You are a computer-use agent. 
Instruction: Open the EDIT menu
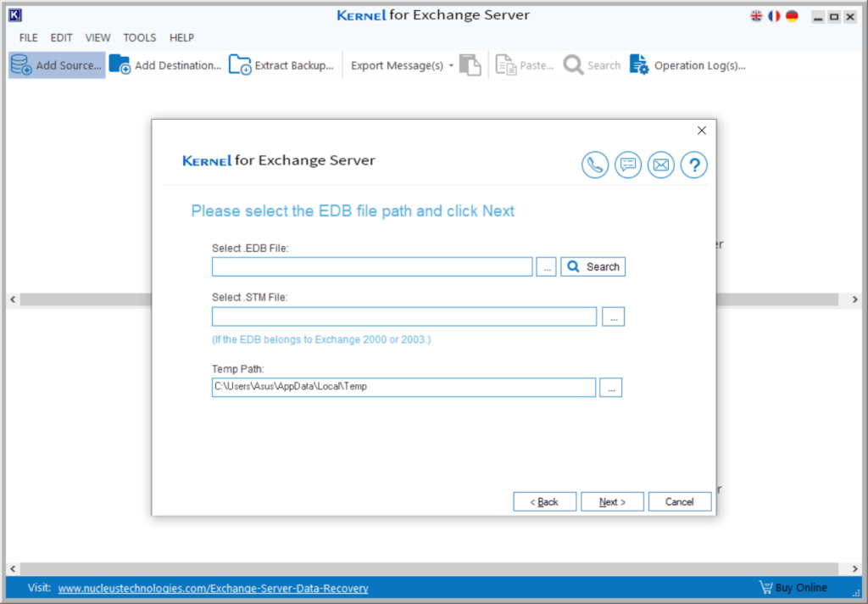click(x=61, y=37)
